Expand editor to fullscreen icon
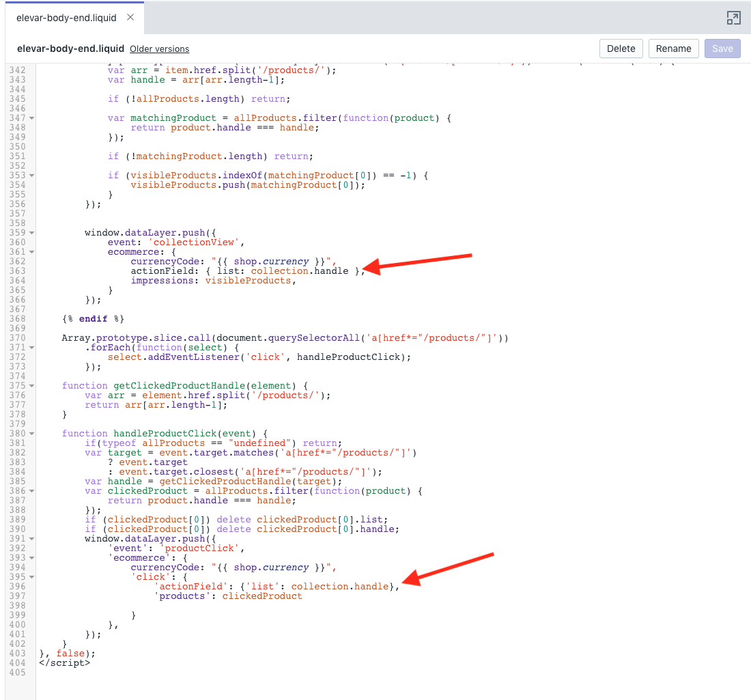 pos(733,18)
